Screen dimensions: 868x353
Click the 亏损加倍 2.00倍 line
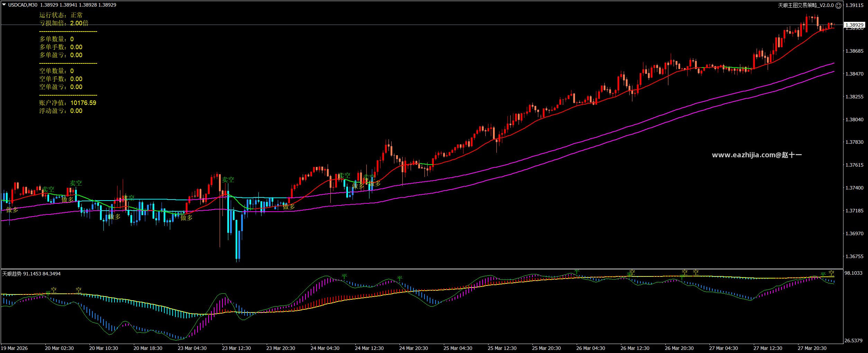click(64, 23)
